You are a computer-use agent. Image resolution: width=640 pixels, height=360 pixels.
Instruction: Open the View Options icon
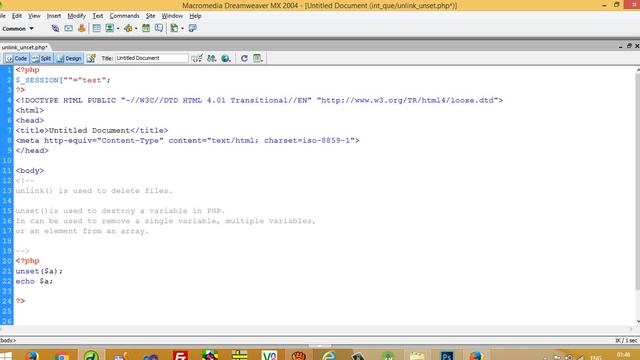click(257, 58)
